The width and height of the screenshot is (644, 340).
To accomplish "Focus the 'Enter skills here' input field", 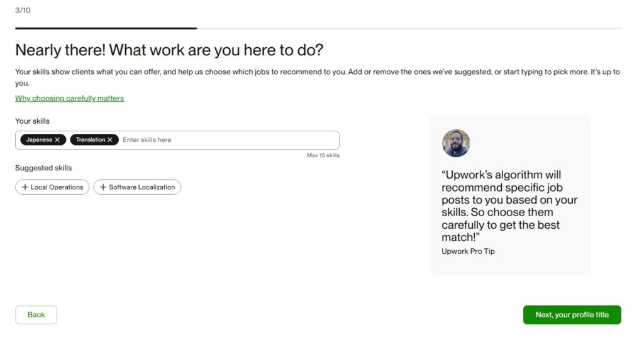I will (226, 140).
